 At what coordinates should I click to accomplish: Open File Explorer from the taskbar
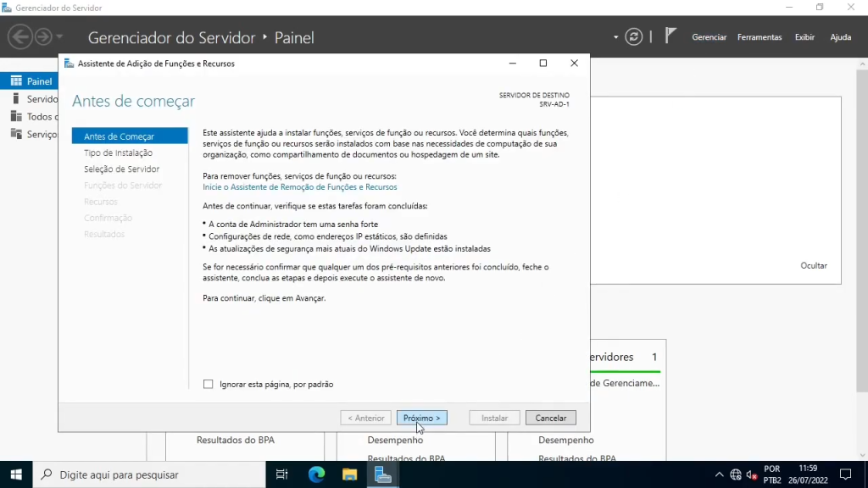pyautogui.click(x=349, y=474)
